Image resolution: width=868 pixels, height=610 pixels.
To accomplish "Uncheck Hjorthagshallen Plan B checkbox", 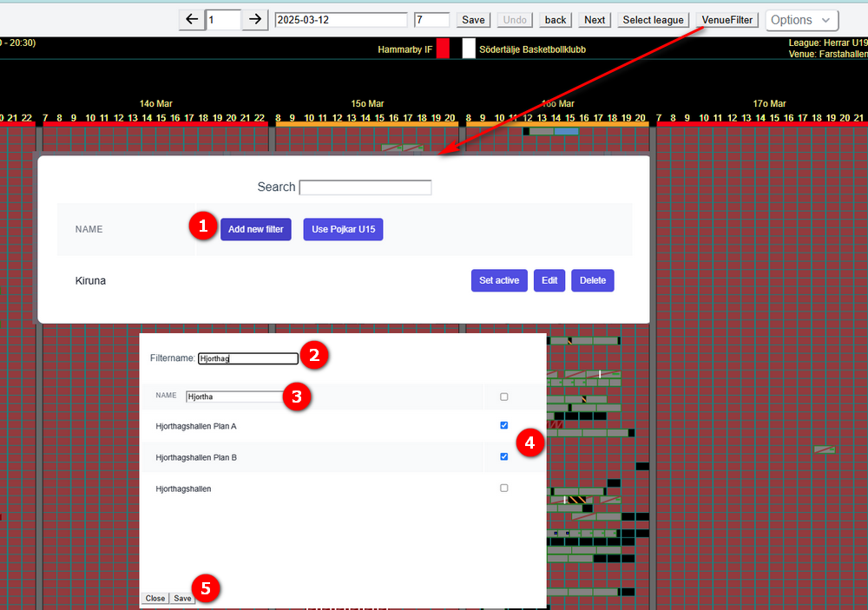I will tap(503, 456).
